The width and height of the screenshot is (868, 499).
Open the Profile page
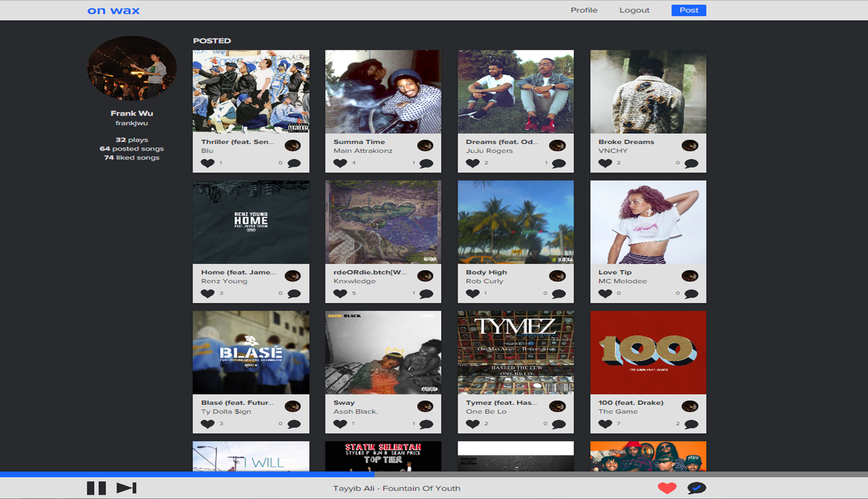[x=584, y=10]
